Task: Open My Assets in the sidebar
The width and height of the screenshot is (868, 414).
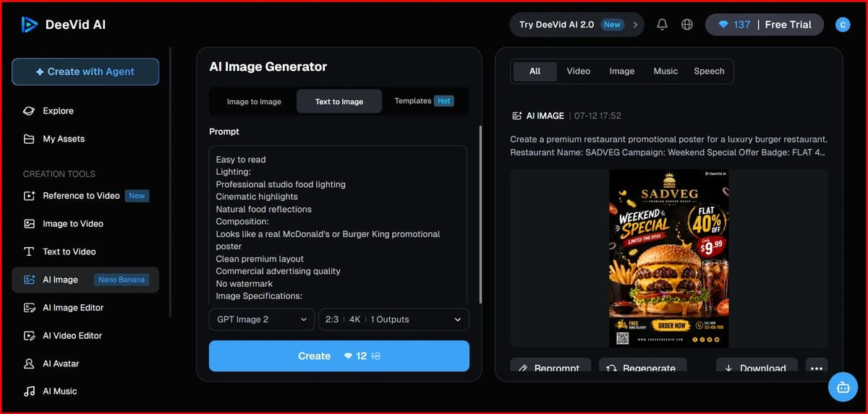Action: click(85, 139)
